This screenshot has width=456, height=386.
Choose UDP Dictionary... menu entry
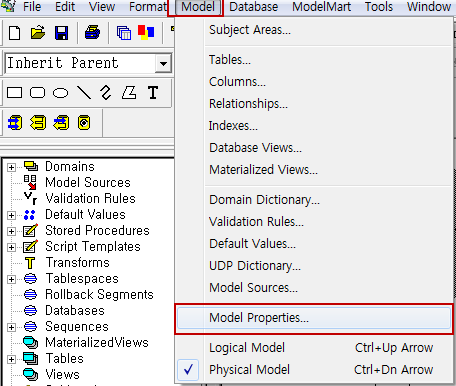(313, 266)
